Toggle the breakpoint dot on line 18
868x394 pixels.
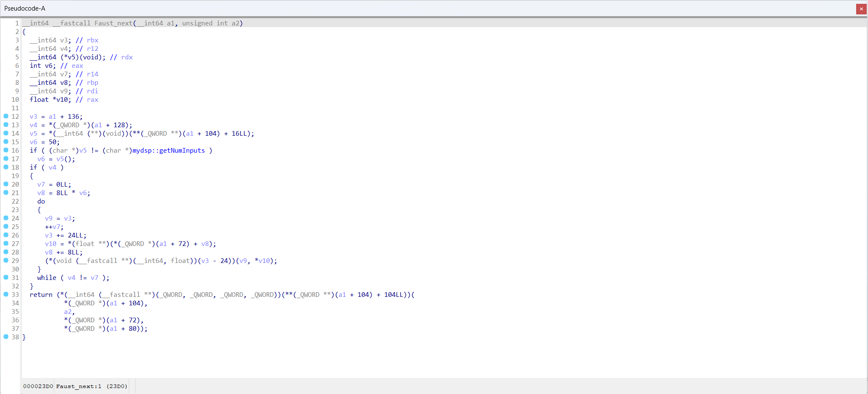(x=6, y=167)
